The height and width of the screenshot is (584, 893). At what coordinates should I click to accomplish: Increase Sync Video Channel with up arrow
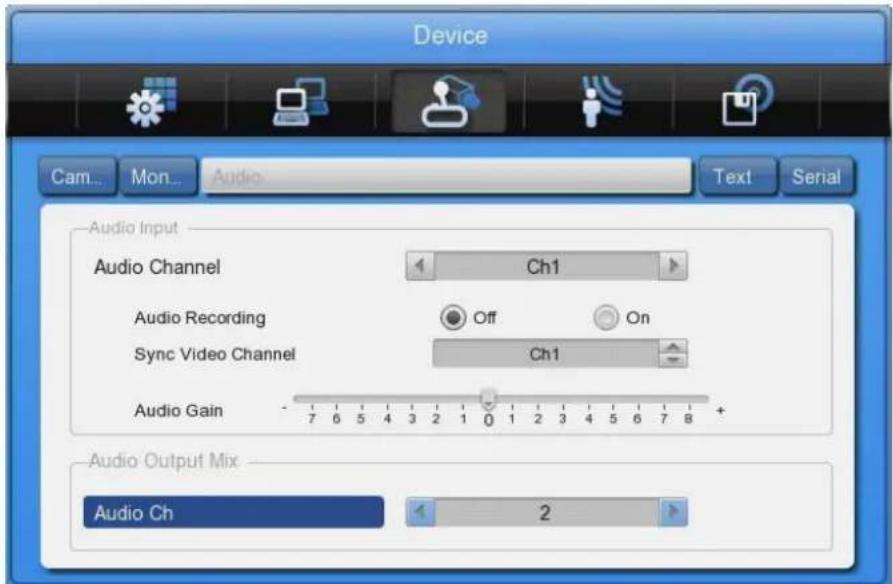[673, 346]
